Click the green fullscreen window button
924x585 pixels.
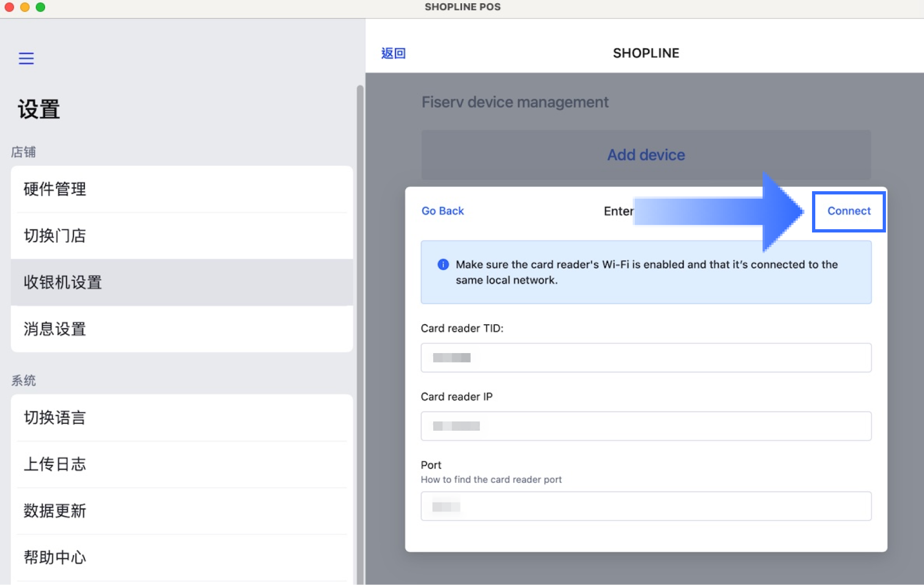(40, 7)
